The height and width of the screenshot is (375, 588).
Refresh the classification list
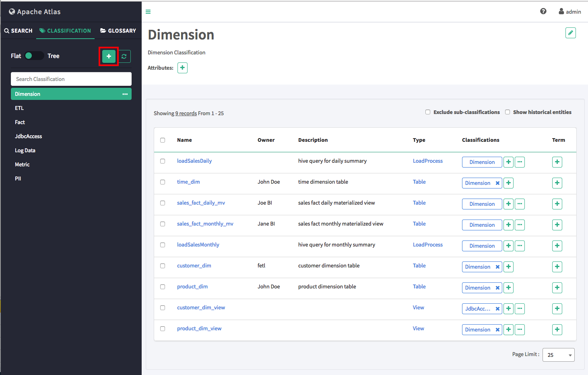(x=124, y=56)
